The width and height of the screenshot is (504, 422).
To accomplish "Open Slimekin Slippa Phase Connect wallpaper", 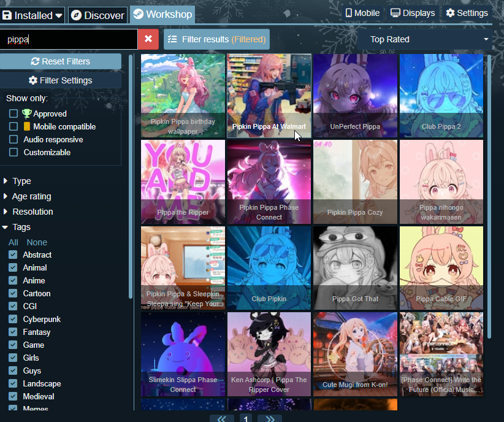I will 183,354.
